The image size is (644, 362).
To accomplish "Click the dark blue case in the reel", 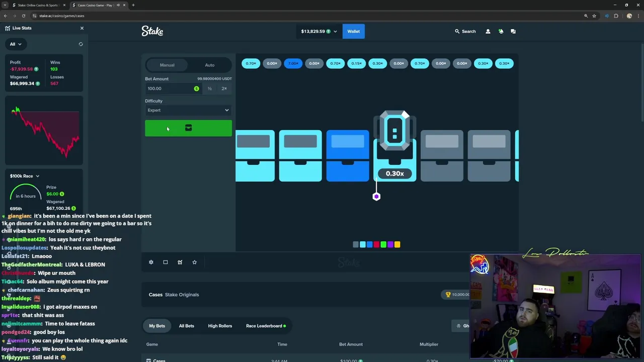I will tap(348, 156).
